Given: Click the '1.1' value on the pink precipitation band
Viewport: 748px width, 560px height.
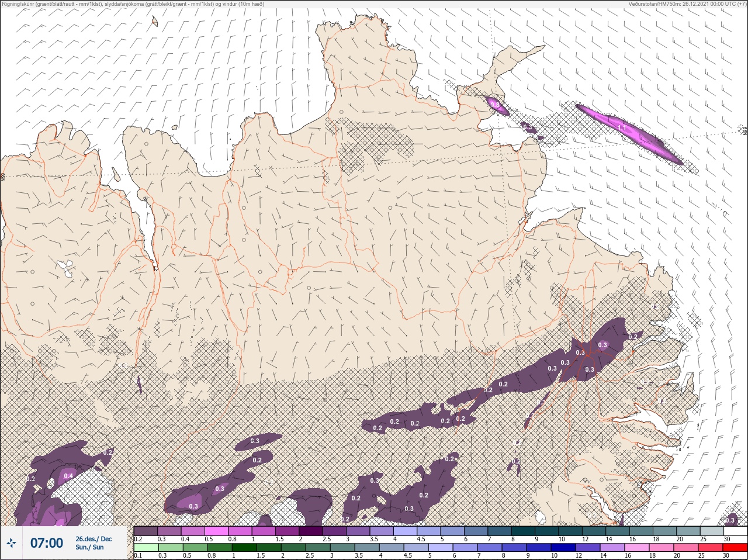Looking at the screenshot, I should pos(622,127).
